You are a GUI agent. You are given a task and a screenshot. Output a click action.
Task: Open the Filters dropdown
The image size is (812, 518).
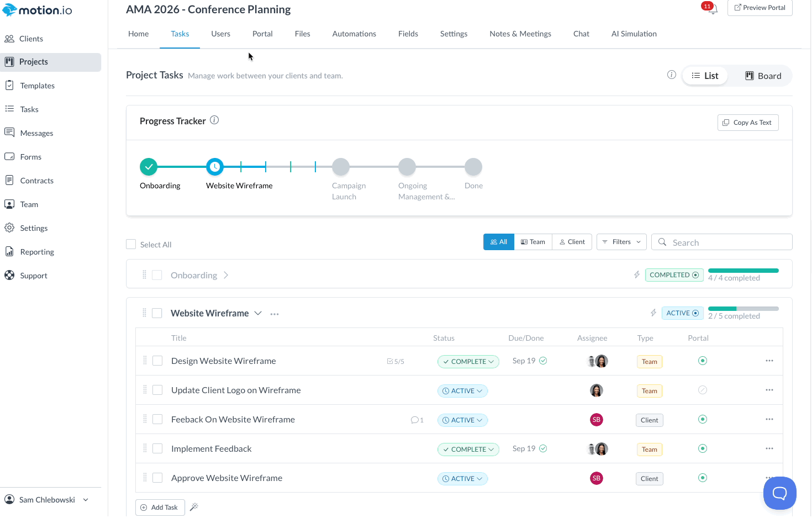(x=621, y=242)
